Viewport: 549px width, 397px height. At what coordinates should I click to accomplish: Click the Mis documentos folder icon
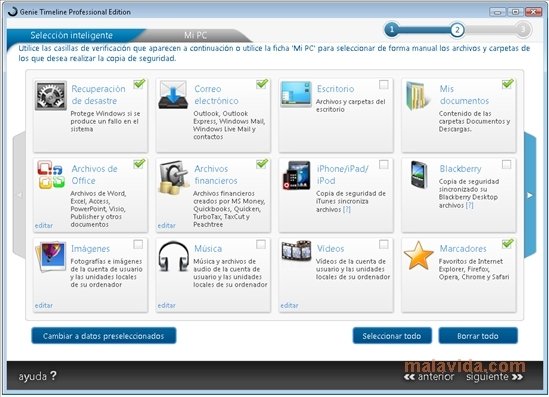[418, 96]
